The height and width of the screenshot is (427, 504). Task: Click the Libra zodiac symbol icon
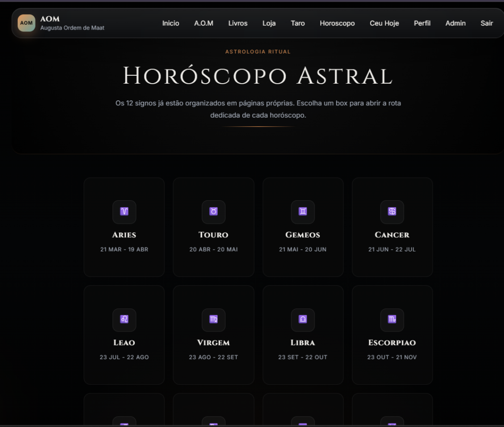(x=303, y=319)
